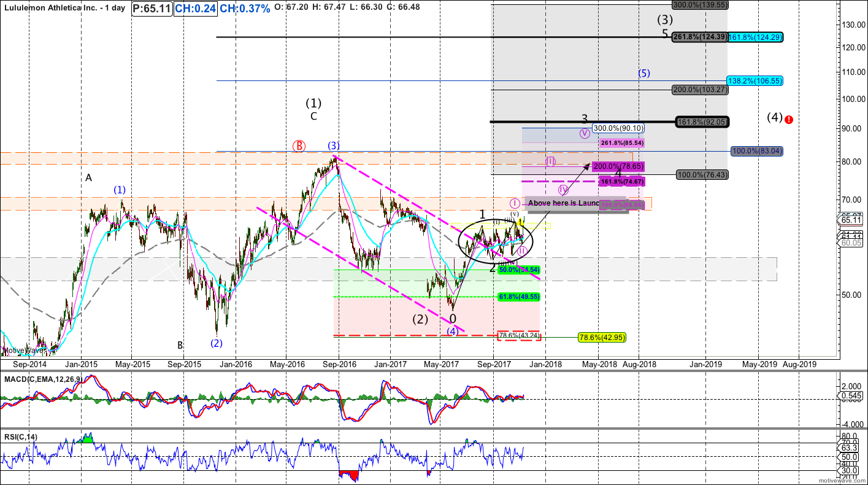Select the 300.0%(139.55) Fibonacci label

(x=700, y=4)
